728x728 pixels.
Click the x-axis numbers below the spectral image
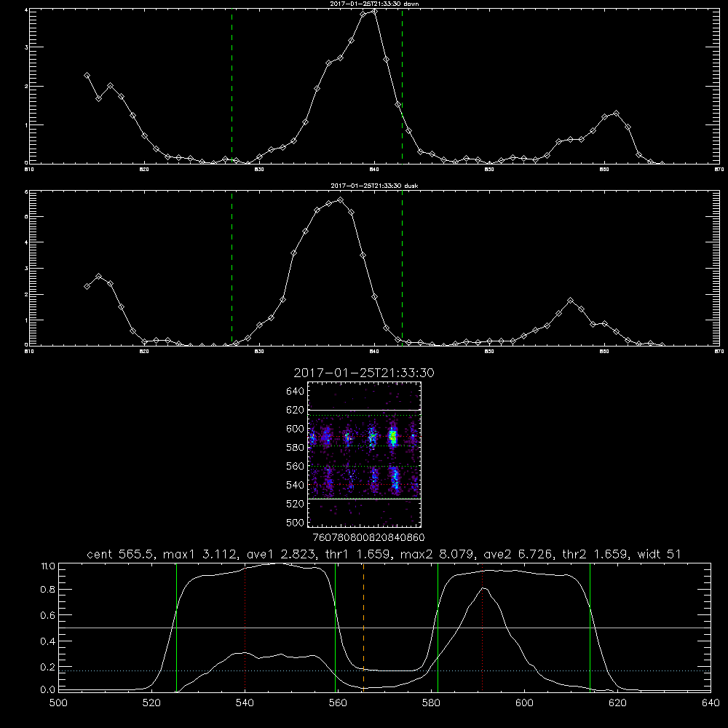pyautogui.click(x=368, y=538)
